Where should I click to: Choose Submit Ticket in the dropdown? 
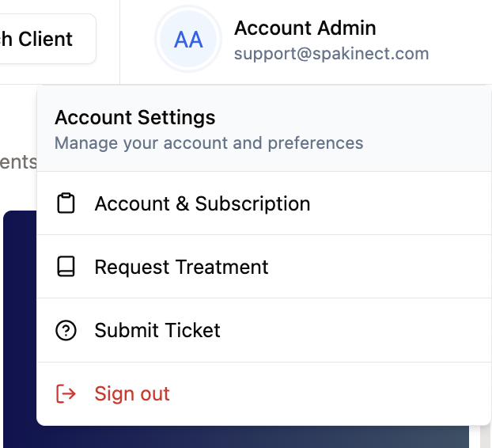coord(264,330)
